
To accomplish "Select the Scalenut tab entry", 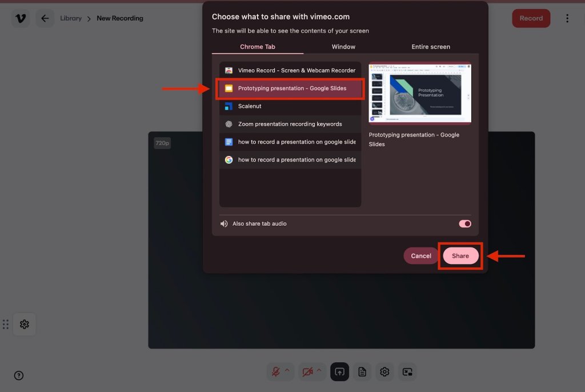I will [290, 106].
